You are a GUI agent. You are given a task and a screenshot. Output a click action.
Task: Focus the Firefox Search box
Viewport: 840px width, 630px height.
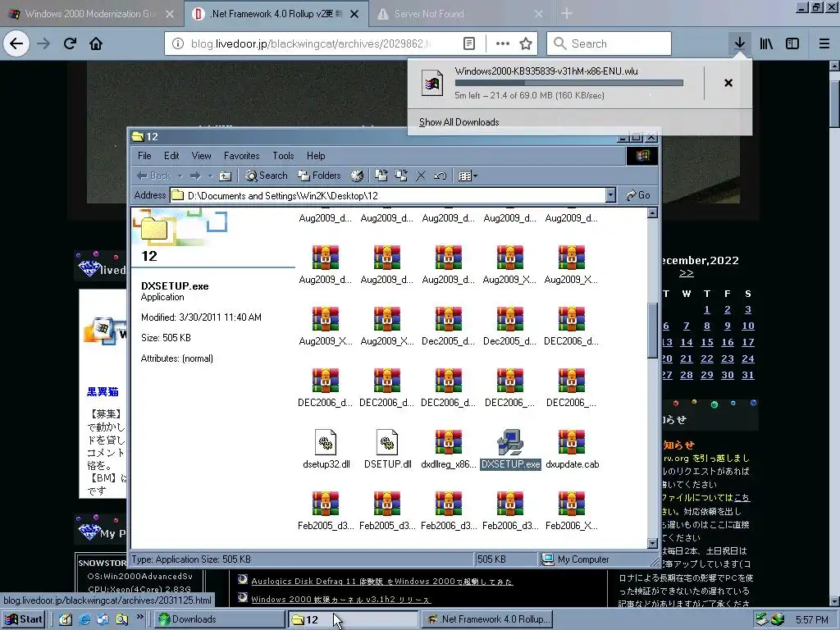pyautogui.click(x=609, y=43)
